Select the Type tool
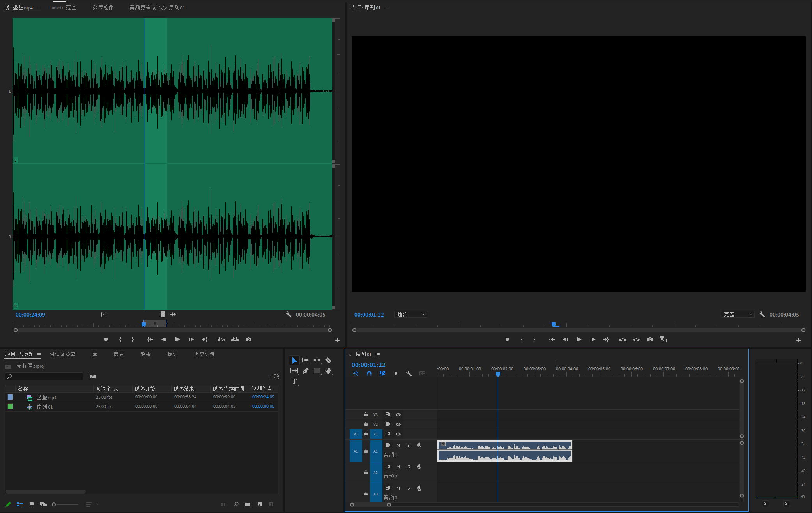Image resolution: width=812 pixels, height=513 pixels. (x=294, y=382)
